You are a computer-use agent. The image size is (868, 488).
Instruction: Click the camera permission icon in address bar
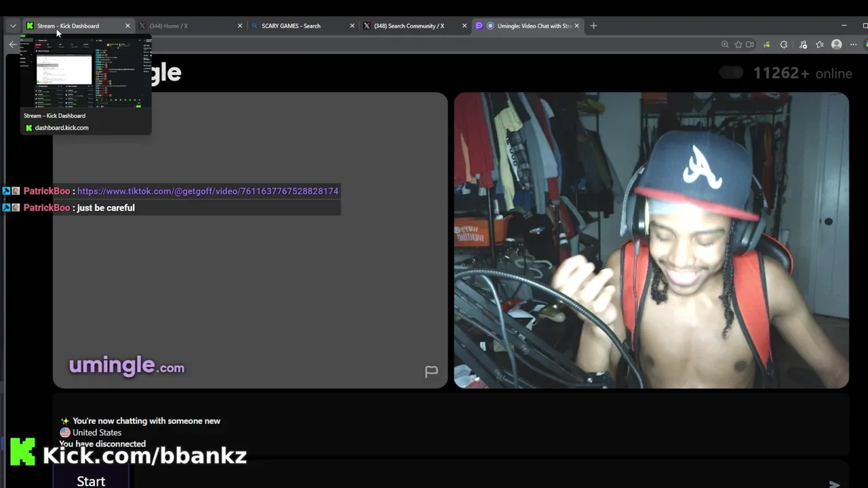pyautogui.click(x=750, y=44)
